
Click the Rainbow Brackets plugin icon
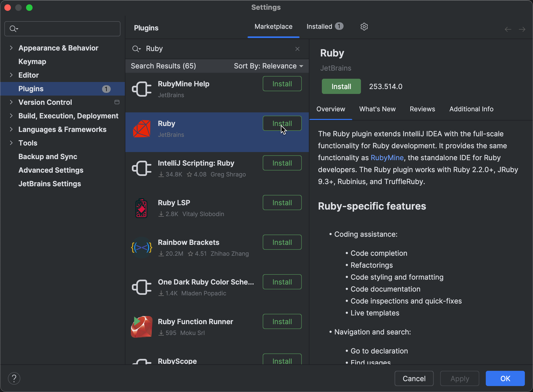point(141,247)
